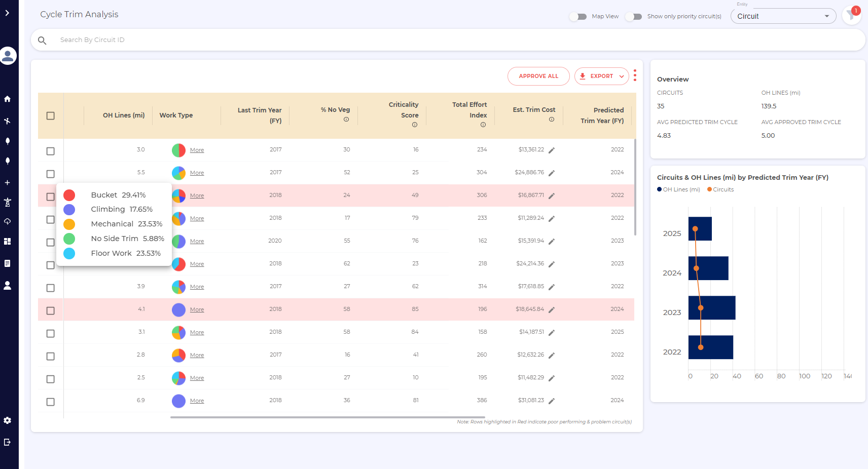The width and height of the screenshot is (868, 469).
Task: Click the logout icon in sidebar
Action: 8,442
